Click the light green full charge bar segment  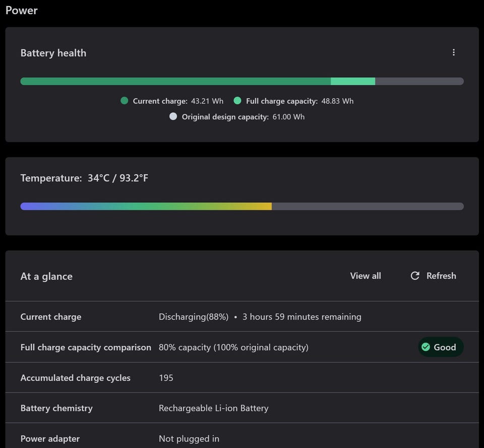click(353, 81)
